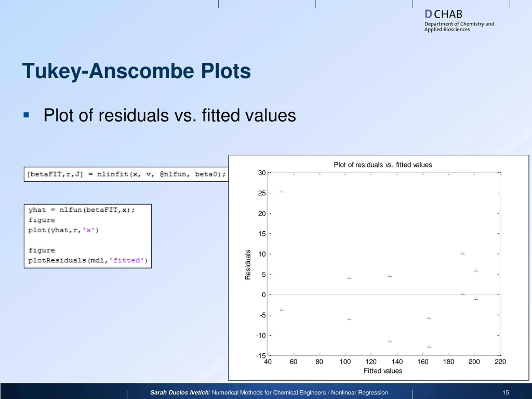Click the data point near fitted 135, residual -11

390,341
